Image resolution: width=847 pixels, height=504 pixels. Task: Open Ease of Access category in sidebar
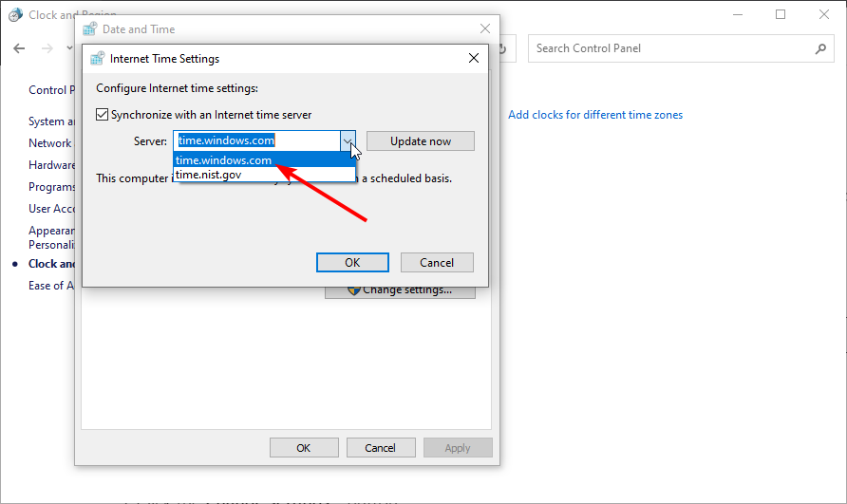[x=51, y=286]
